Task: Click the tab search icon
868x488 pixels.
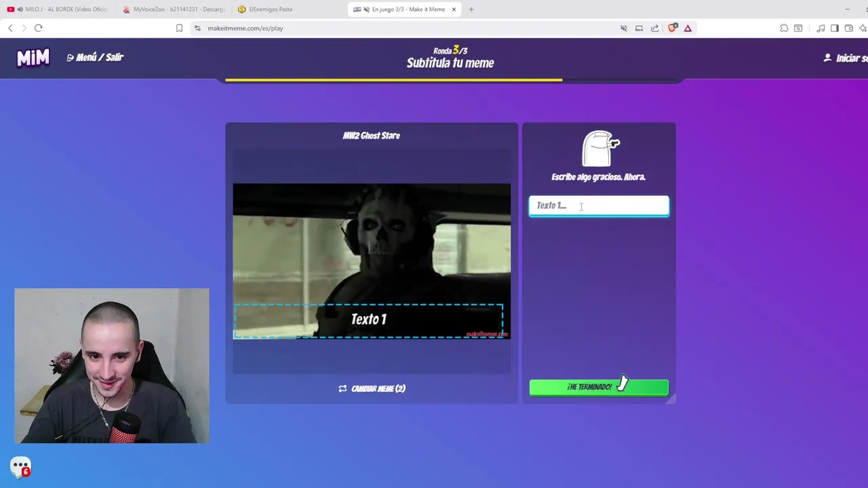Action: click(798, 28)
